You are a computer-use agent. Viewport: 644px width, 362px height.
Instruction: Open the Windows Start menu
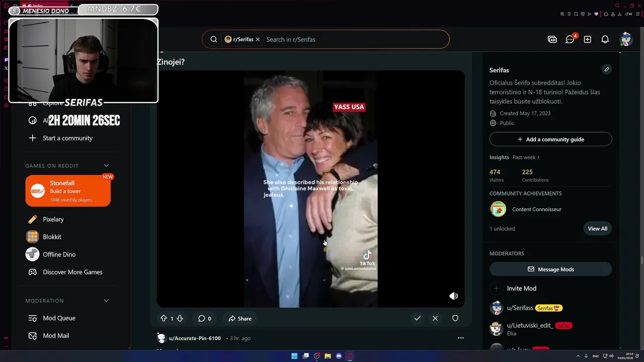pyautogui.click(x=294, y=356)
